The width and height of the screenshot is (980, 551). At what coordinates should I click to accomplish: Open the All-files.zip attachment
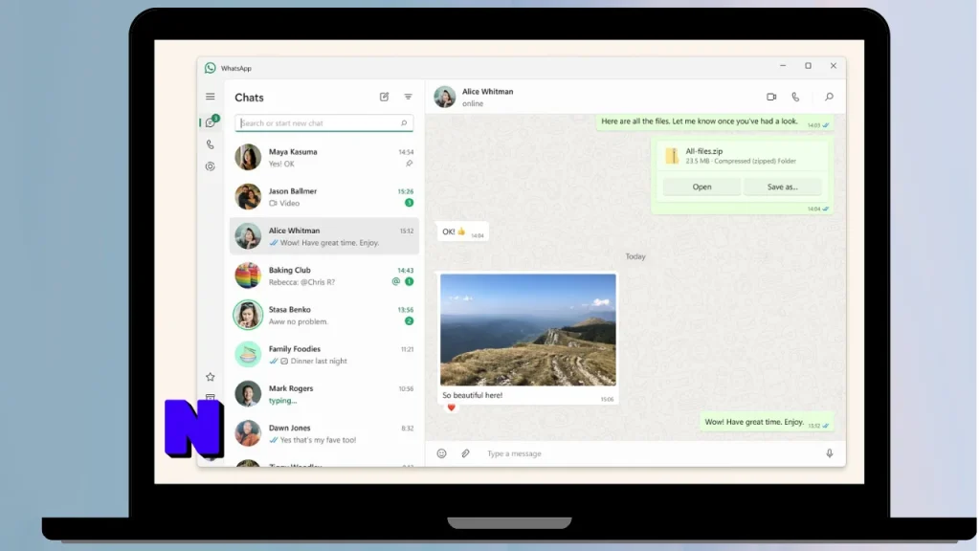coord(702,187)
